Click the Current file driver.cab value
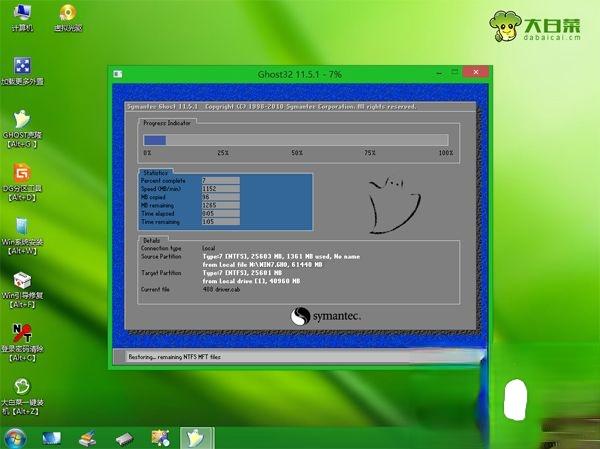The width and height of the screenshot is (600, 449). click(221, 289)
